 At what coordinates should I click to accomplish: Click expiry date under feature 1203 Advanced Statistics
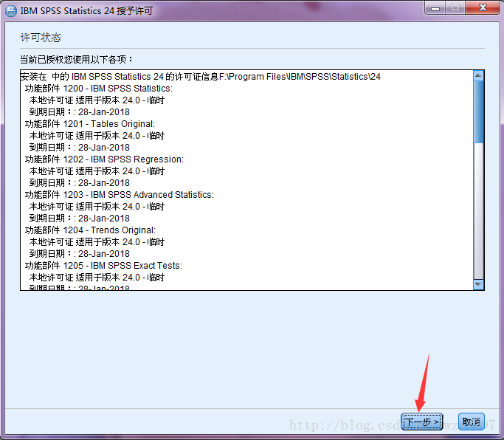tap(80, 218)
